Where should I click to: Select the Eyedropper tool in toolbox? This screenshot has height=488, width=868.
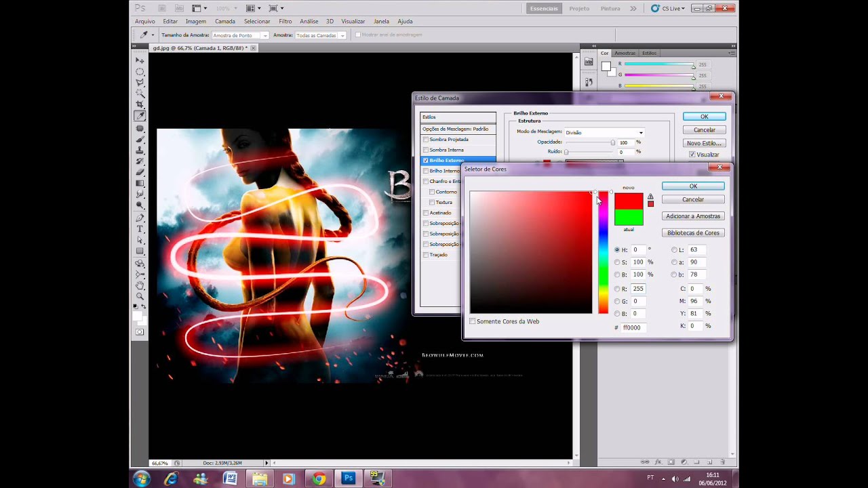click(140, 116)
